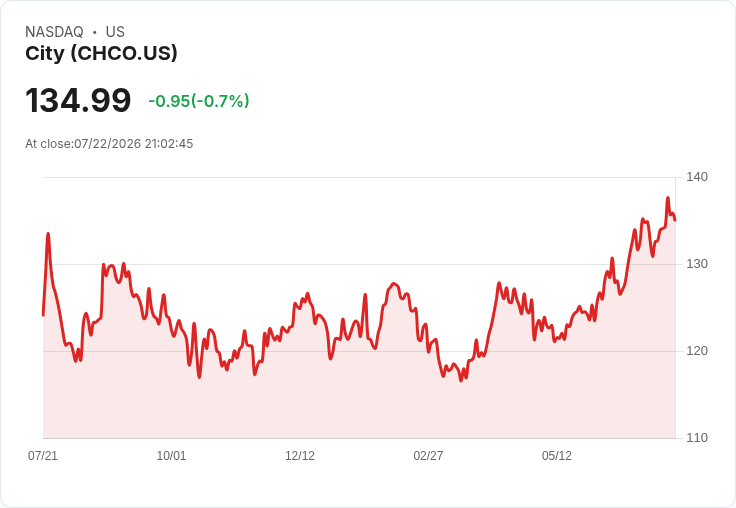Screen dimensions: 736x508
Task: Click the 110 y-axis label
Action: pyautogui.click(x=697, y=438)
